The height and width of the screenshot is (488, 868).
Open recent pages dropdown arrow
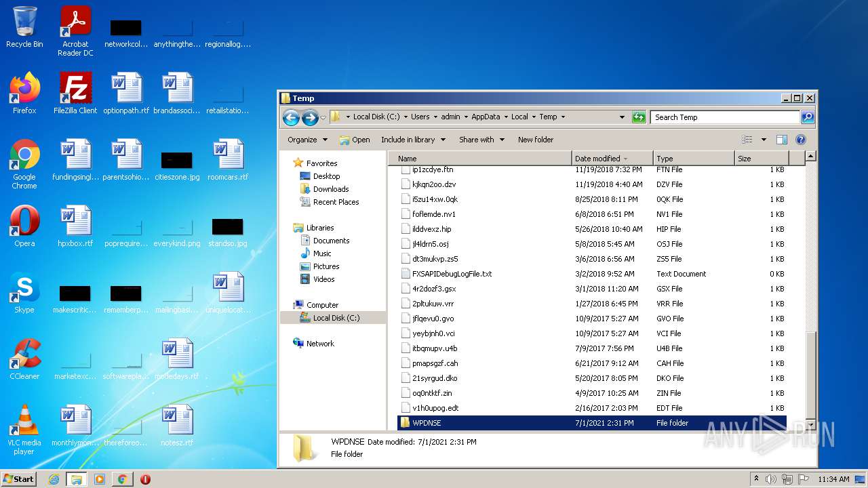pyautogui.click(x=323, y=117)
